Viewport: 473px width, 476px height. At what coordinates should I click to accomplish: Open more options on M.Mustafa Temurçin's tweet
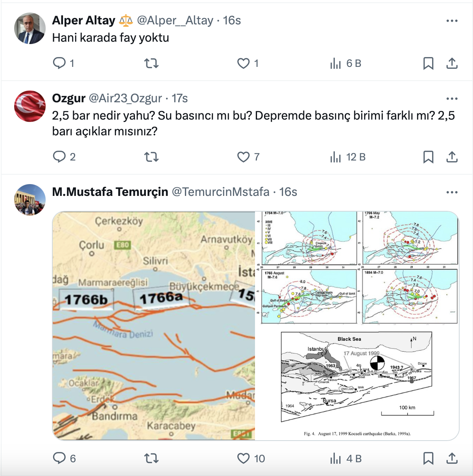pyautogui.click(x=452, y=192)
